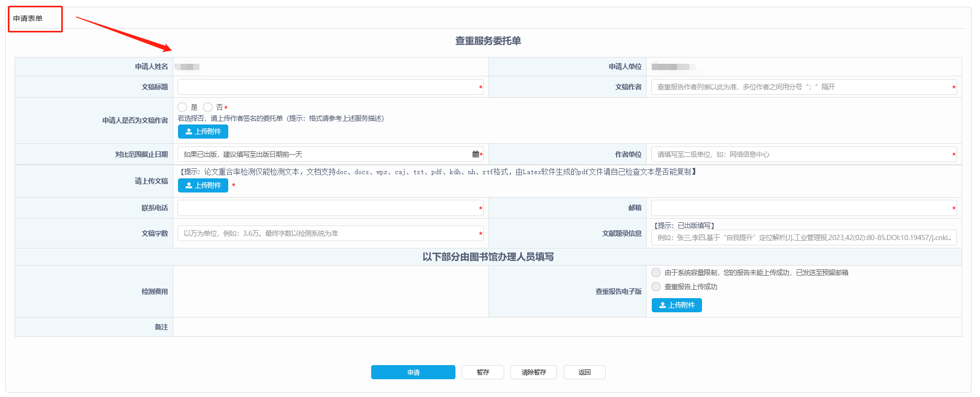The image size is (980, 397).
Task: Click the 邮箱 input field
Action: pyautogui.click(x=801, y=208)
